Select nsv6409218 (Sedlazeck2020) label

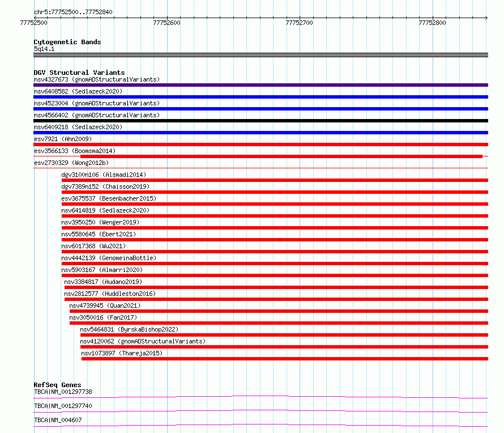pyautogui.click(x=78, y=127)
